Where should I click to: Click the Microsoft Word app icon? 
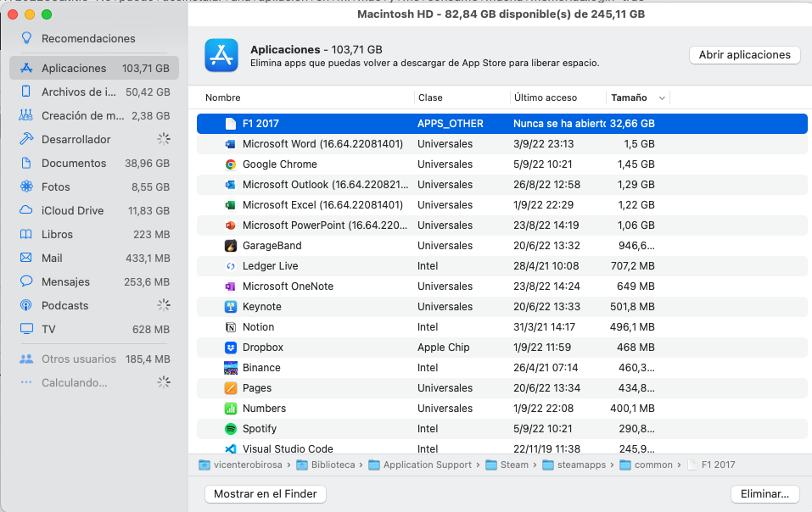(230, 144)
